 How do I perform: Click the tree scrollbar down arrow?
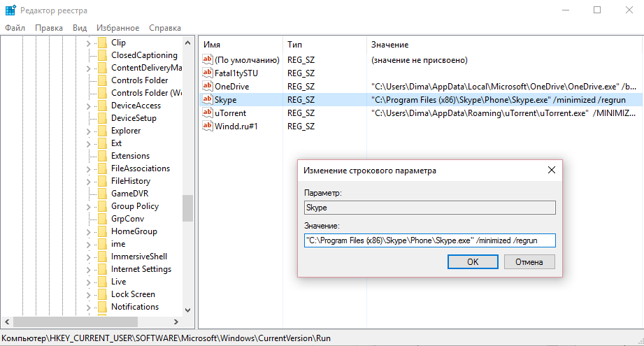pos(187,310)
